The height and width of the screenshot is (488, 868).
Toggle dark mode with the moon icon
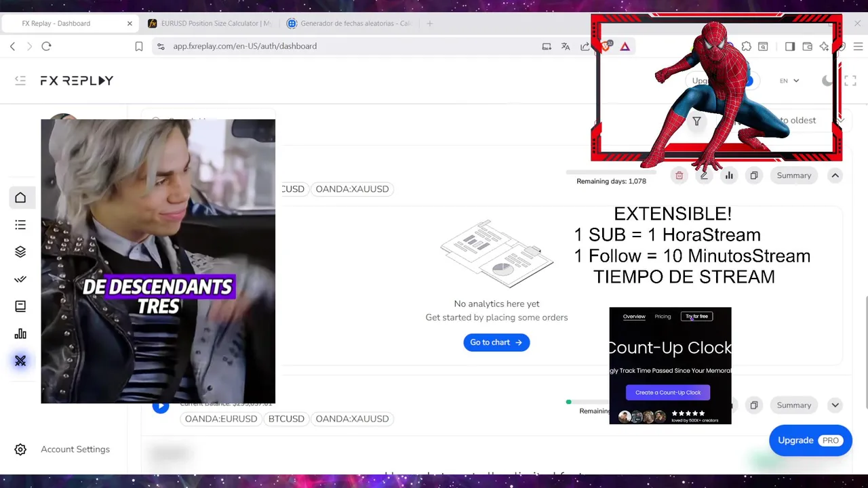[827, 81]
